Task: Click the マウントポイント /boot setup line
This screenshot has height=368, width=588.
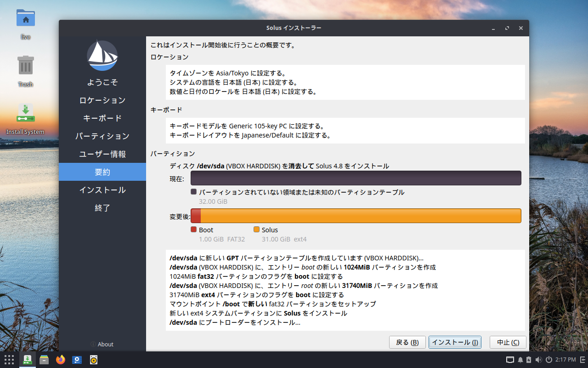Action: click(273, 304)
